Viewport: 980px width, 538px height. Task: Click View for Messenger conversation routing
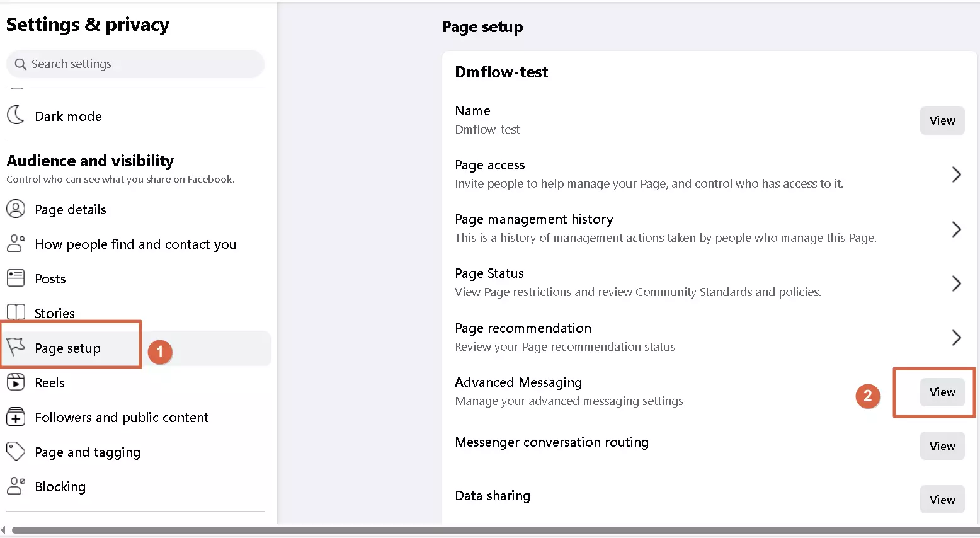pos(942,446)
